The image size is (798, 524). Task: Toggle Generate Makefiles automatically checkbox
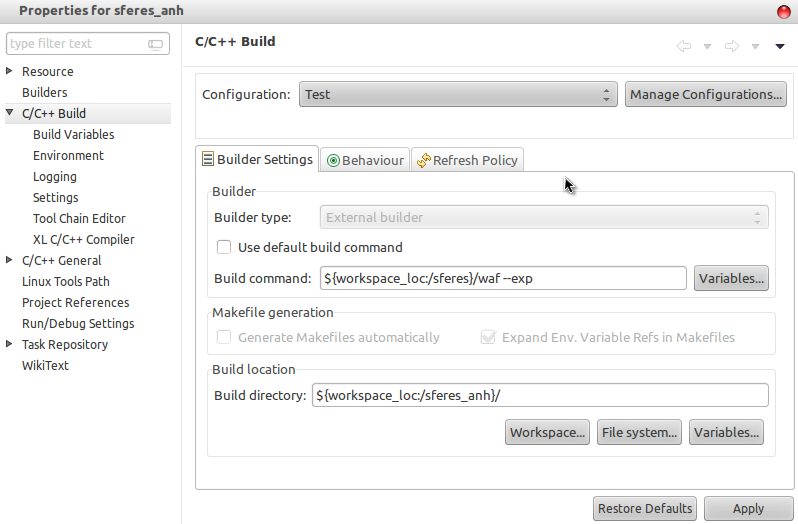pyautogui.click(x=224, y=337)
